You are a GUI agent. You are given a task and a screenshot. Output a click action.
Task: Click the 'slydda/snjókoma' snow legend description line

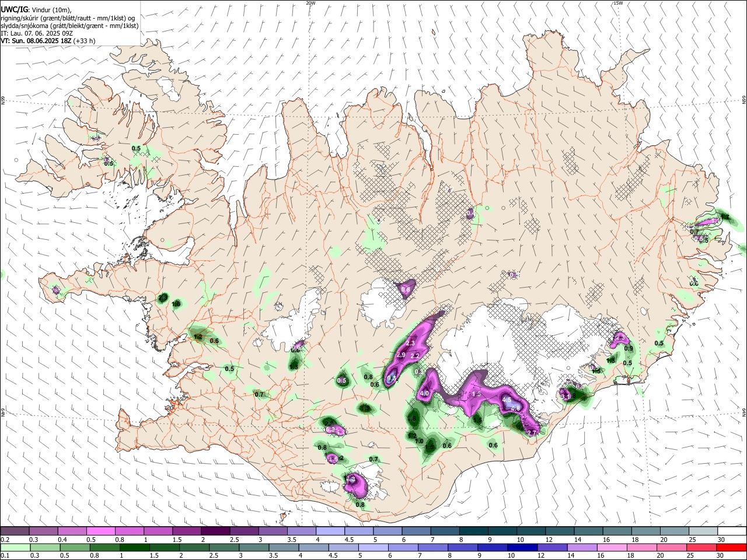70,26
